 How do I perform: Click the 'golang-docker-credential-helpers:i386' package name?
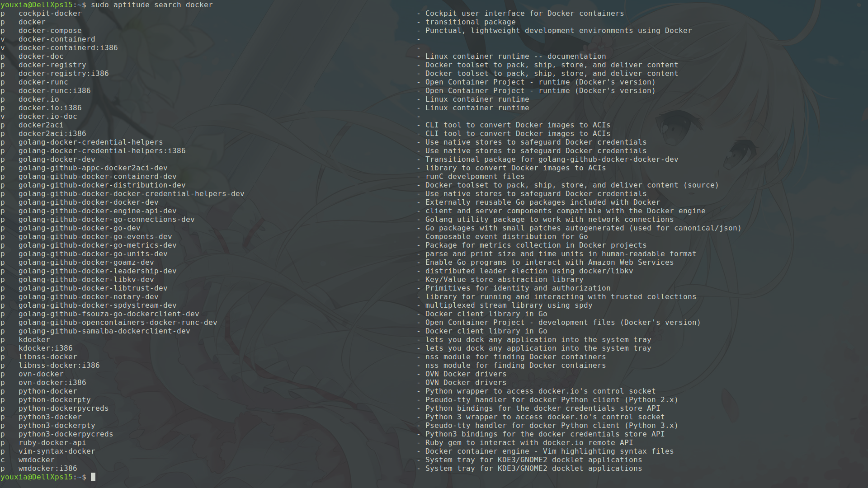(102, 150)
